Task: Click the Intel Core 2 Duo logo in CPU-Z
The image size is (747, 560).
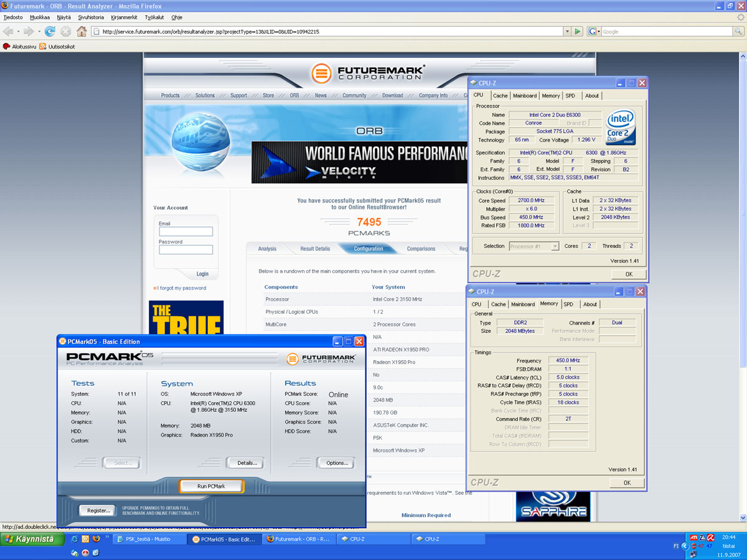Action: click(x=621, y=126)
